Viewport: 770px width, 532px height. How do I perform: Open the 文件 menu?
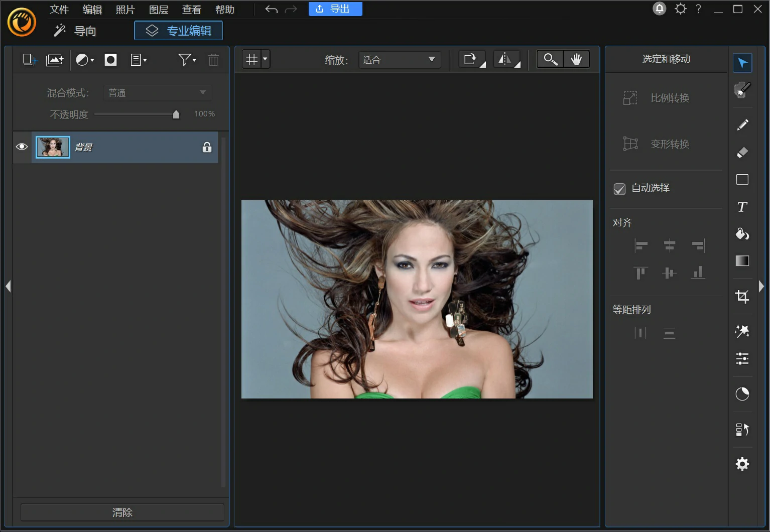(x=59, y=10)
